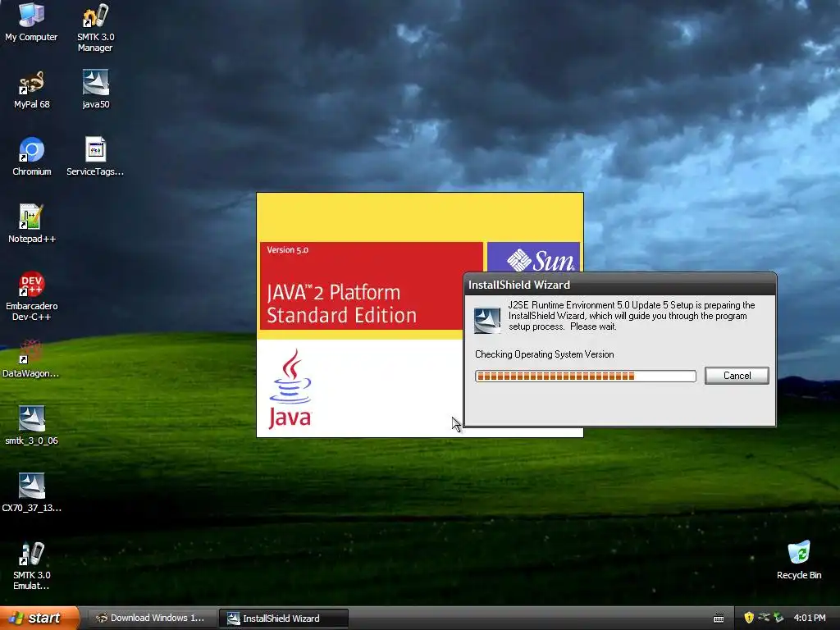The image size is (840, 630).
Task: Select the Notepad++ desktop shortcut
Action: [x=32, y=224]
